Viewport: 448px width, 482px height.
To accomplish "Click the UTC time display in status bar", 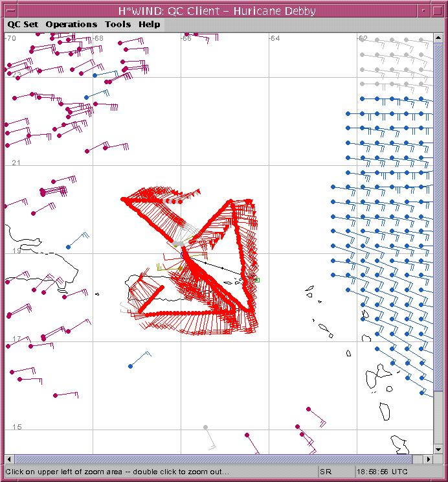I will coord(382,472).
